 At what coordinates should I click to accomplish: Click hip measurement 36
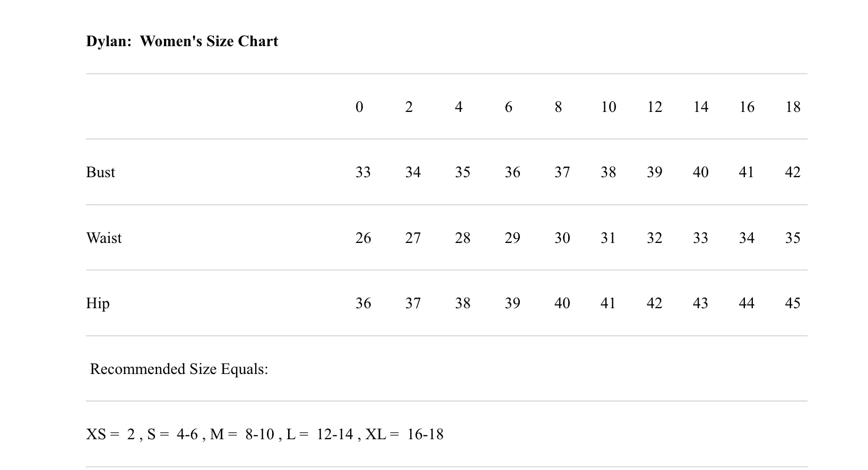click(x=363, y=303)
